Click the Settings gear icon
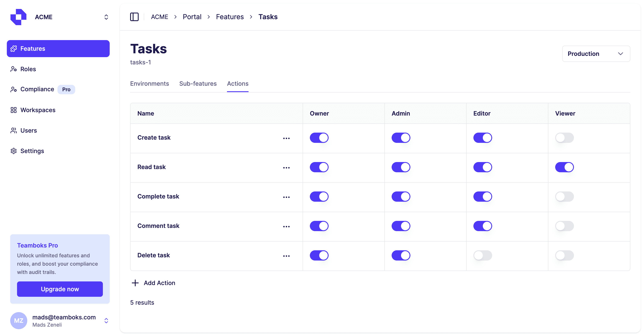The height and width of the screenshot is (336, 644). point(13,151)
